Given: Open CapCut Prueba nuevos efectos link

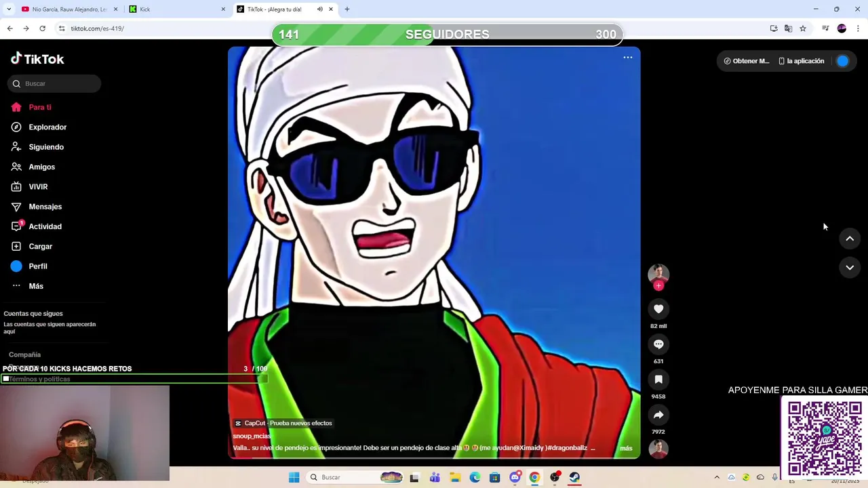Looking at the screenshot, I should pos(283,423).
